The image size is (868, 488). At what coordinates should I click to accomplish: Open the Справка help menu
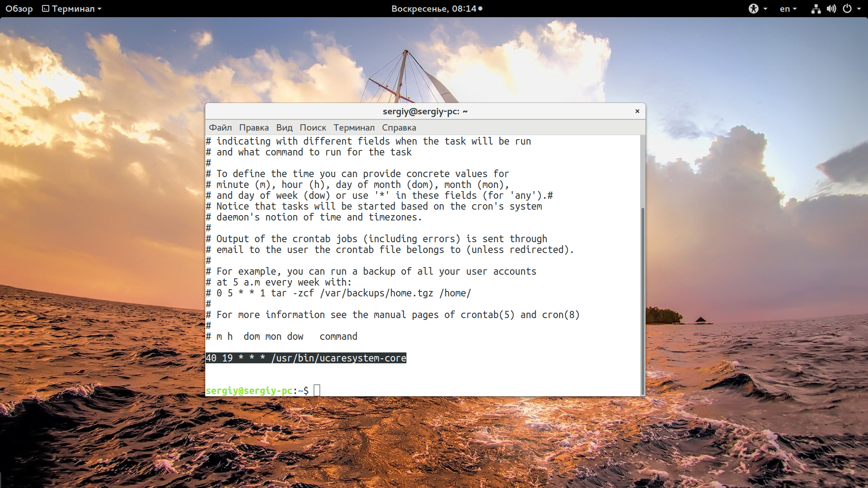[399, 127]
